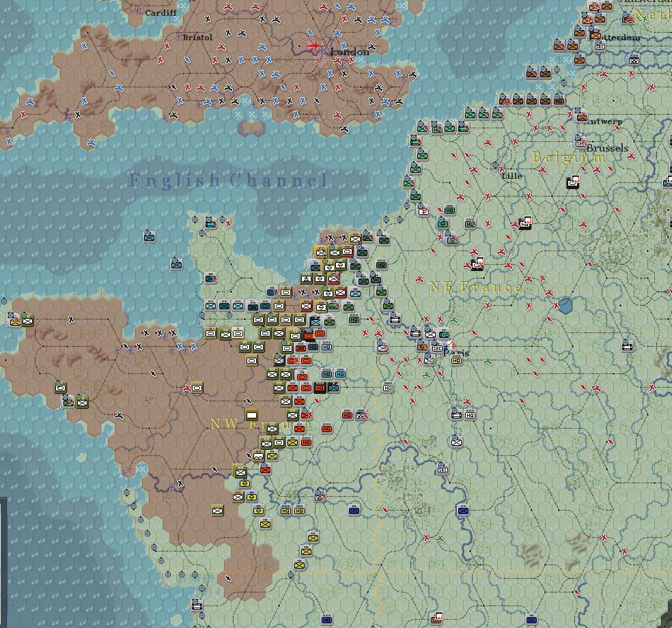This screenshot has height=628, width=672.
Task: Select the solid blue hexagon east of NE France
Action: (x=565, y=306)
